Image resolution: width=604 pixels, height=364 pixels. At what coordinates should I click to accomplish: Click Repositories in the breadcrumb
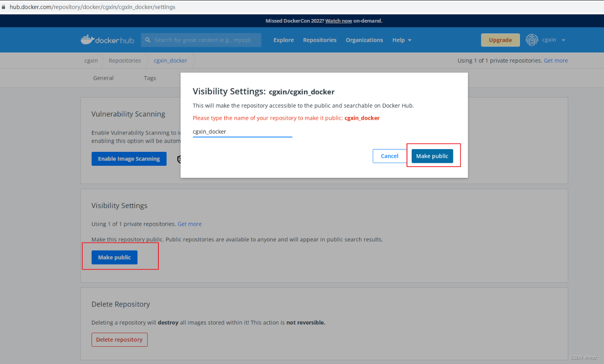(x=125, y=60)
